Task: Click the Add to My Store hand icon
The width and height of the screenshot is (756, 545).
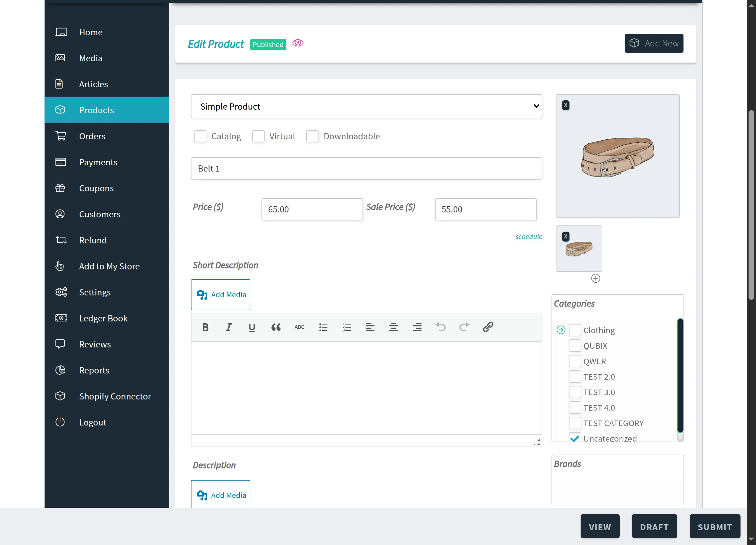Action: pyautogui.click(x=60, y=266)
